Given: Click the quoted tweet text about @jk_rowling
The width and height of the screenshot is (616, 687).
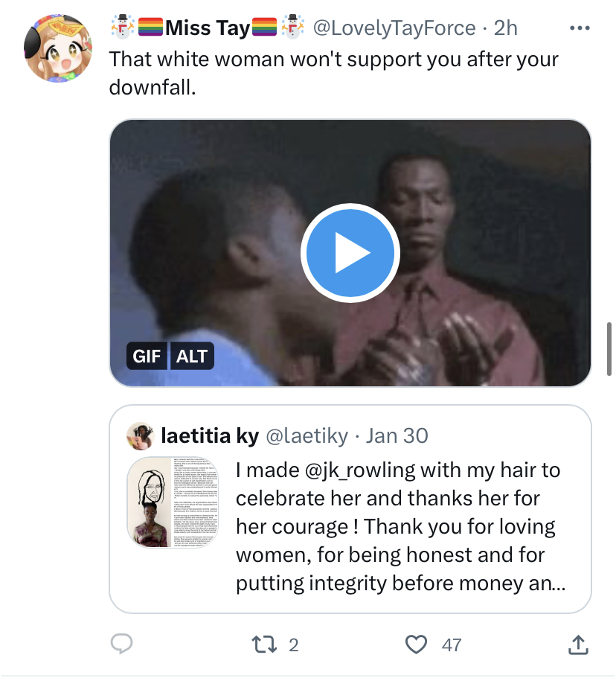Looking at the screenshot, I should tap(400, 527).
